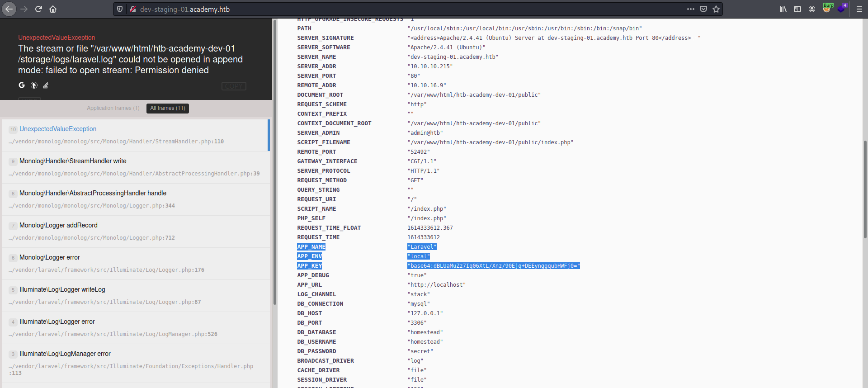Image resolution: width=868 pixels, height=388 pixels.
Task: Click the REQUEST_TIME_FLOAT value
Action: coord(430,228)
